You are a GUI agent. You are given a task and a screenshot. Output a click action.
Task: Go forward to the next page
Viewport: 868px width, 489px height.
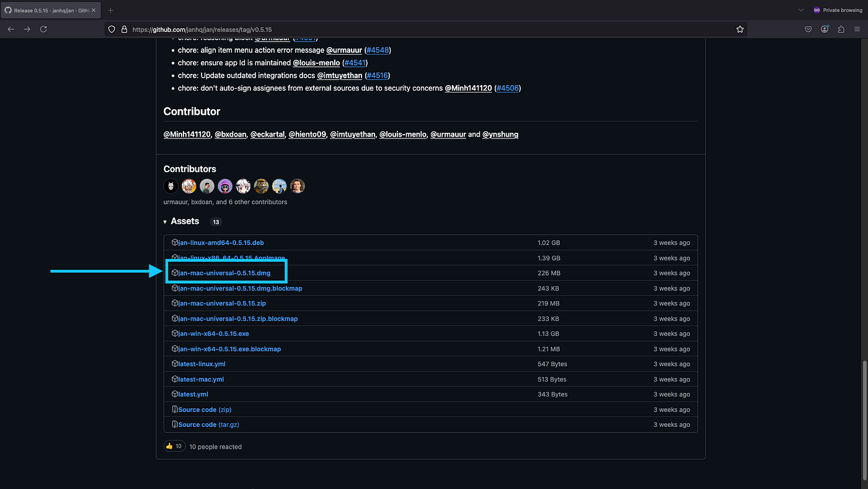[27, 29]
